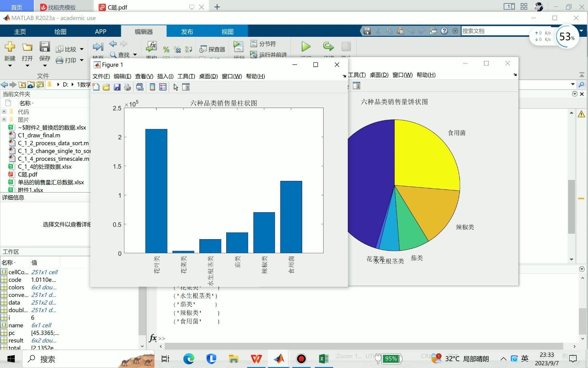Click the Profiler (探查器) button
The height and width of the screenshot is (368, 588).
(x=212, y=49)
